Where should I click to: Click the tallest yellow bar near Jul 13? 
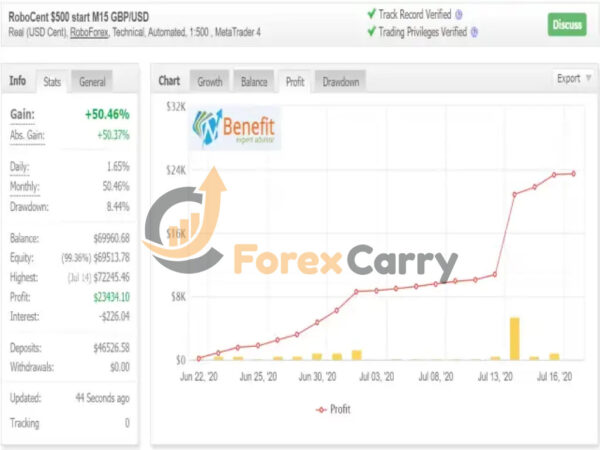(514, 338)
